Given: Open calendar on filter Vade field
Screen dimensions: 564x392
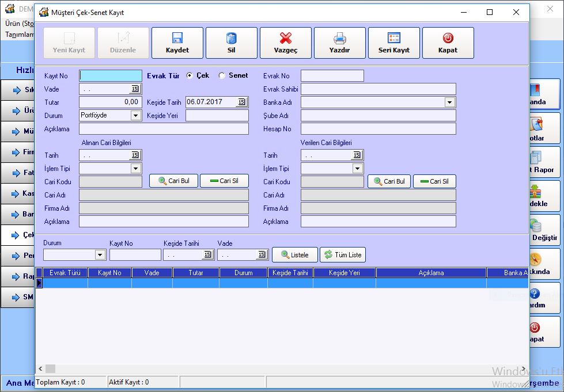Looking at the screenshot, I should coord(262,255).
